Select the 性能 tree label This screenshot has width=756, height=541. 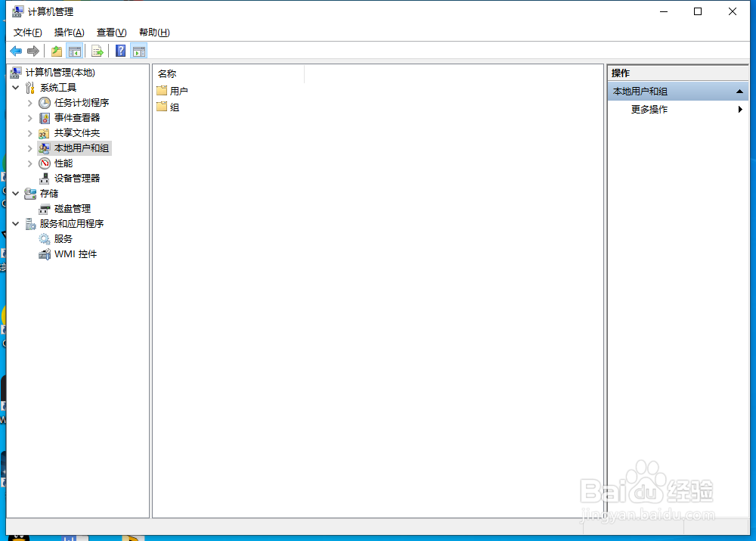click(64, 163)
